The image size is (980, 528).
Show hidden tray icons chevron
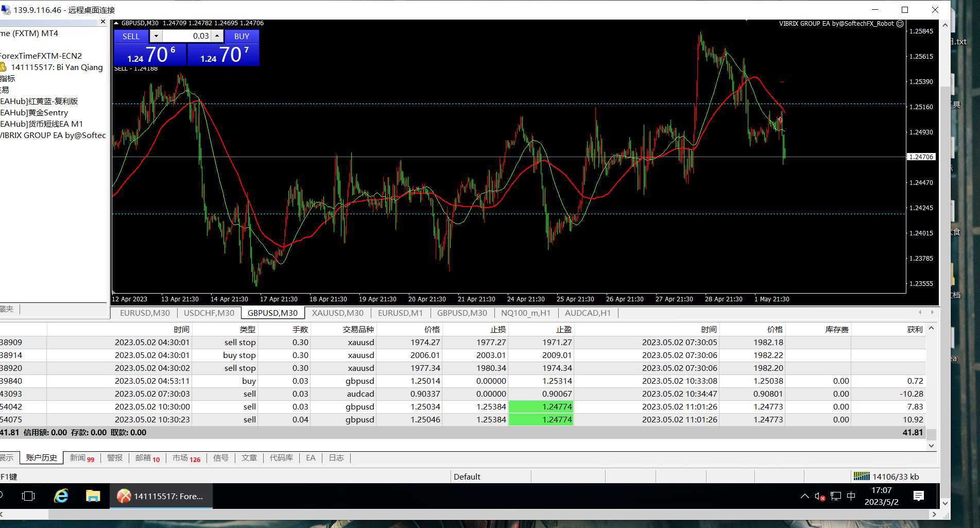(x=804, y=496)
